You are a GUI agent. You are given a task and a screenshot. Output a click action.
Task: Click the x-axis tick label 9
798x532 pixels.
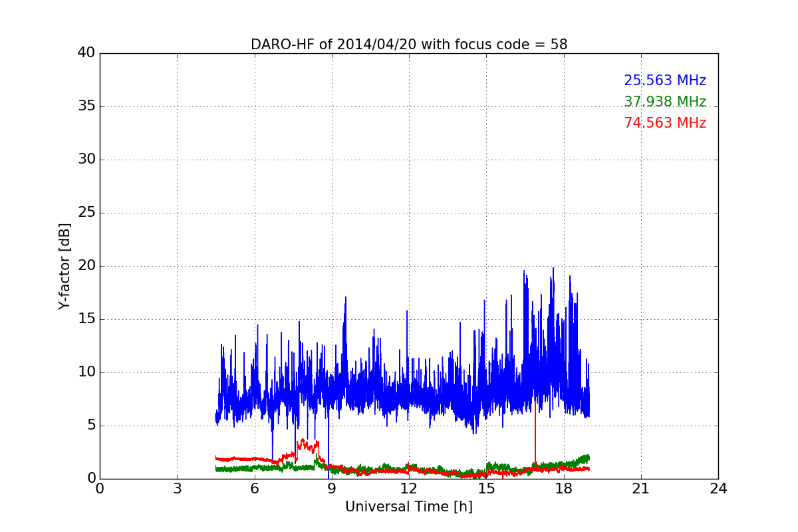tap(332, 489)
